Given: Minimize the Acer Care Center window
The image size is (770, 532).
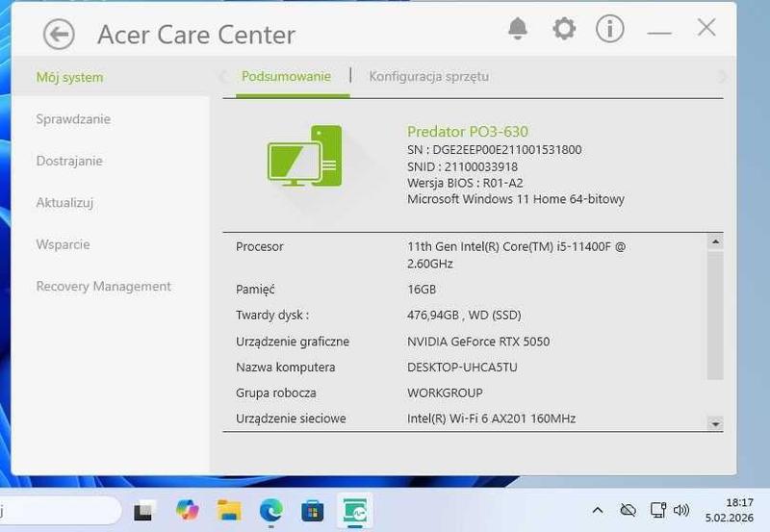Looking at the screenshot, I should coord(659,33).
